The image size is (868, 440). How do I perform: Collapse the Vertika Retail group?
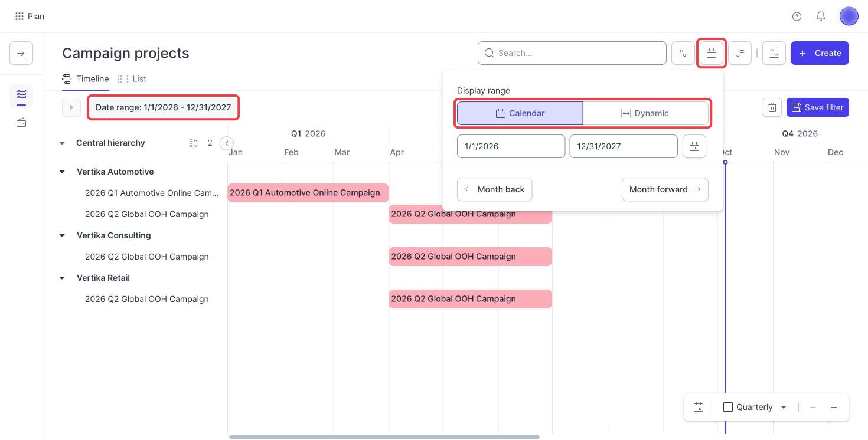coord(62,278)
